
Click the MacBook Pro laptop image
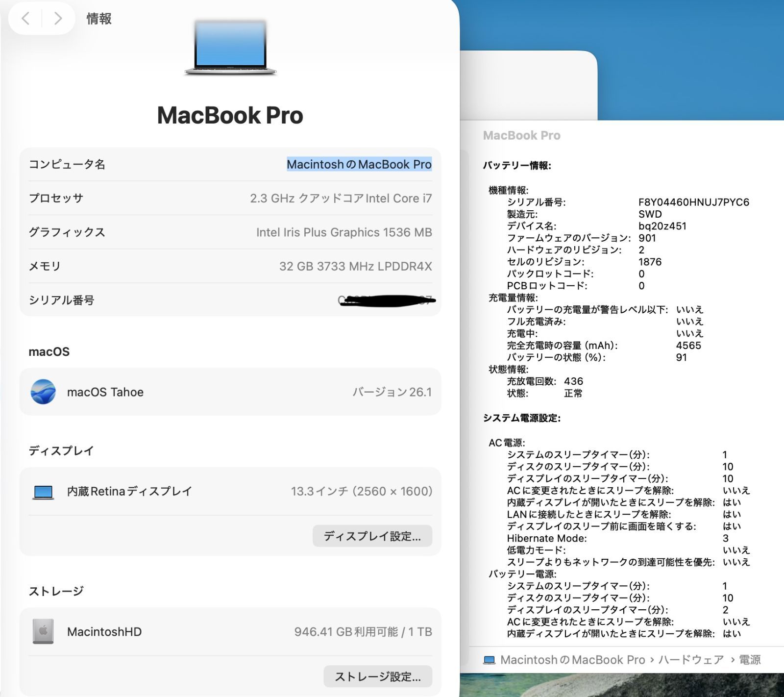pos(230,48)
